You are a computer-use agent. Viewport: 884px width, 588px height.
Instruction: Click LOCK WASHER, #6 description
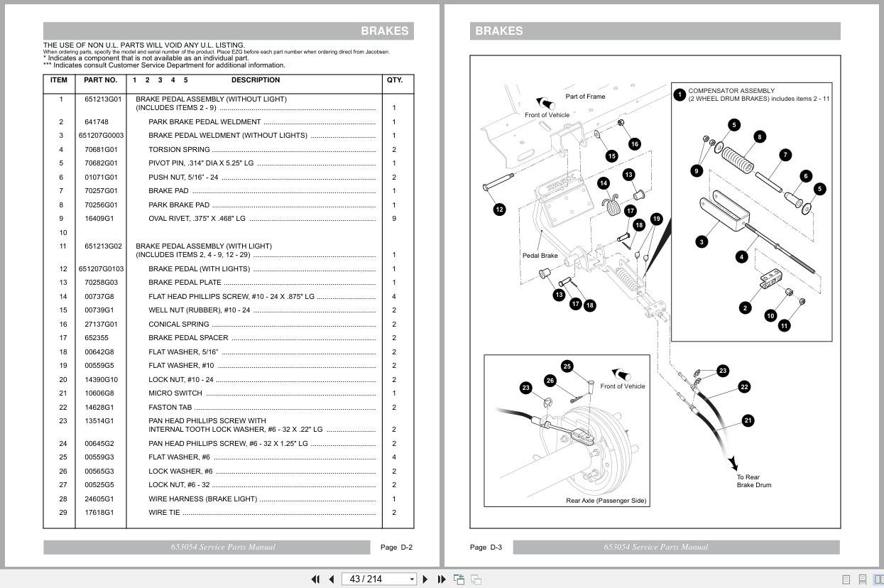point(180,472)
